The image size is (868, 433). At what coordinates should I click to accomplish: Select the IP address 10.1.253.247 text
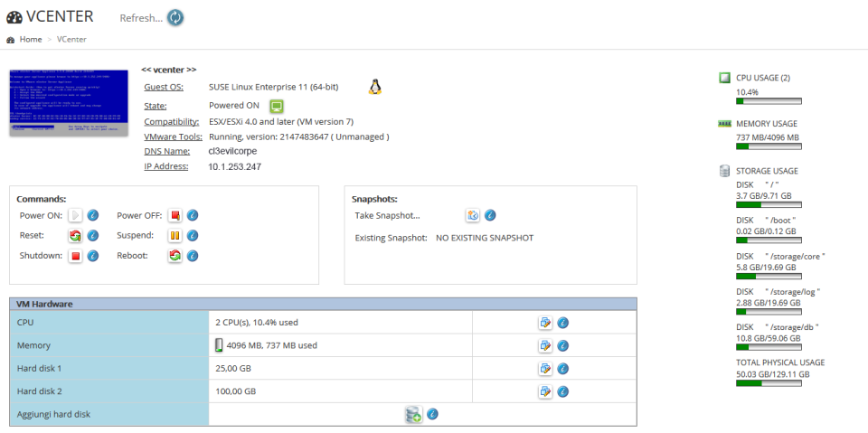[x=235, y=166]
